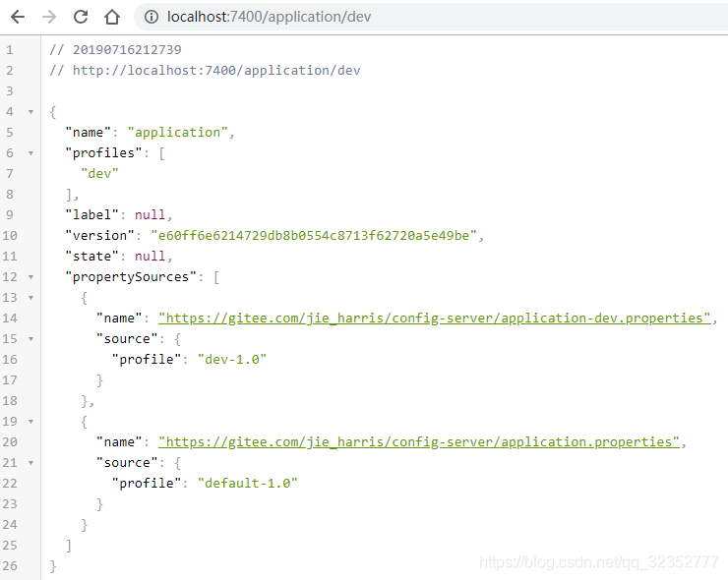The height and width of the screenshot is (580, 728).
Task: Click the "dev-1.0" profile value
Action: point(232,360)
